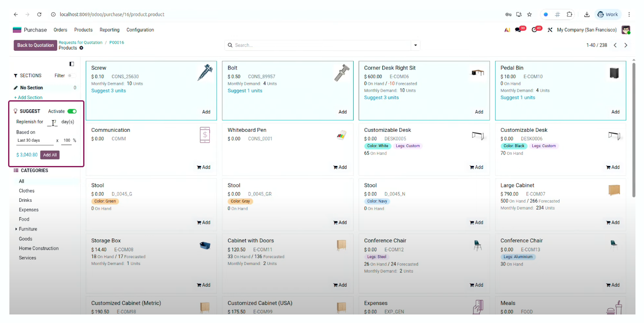Open the messages chat icon
The width and height of the screenshot is (644, 323).
click(x=518, y=30)
